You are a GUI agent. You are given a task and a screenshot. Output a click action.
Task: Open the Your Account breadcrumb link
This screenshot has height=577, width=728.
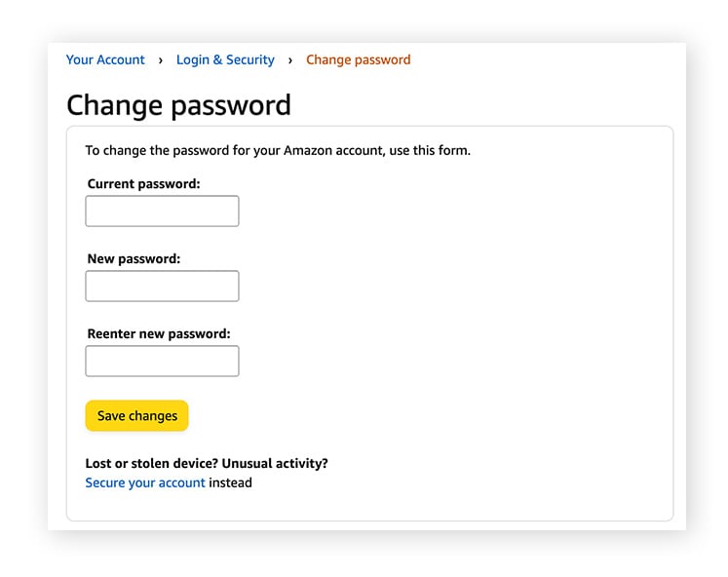click(x=105, y=60)
